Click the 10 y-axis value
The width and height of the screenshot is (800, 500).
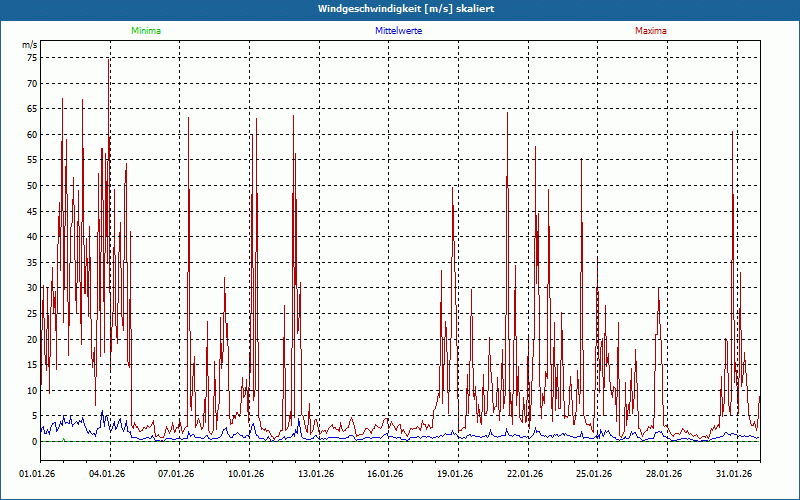point(32,391)
